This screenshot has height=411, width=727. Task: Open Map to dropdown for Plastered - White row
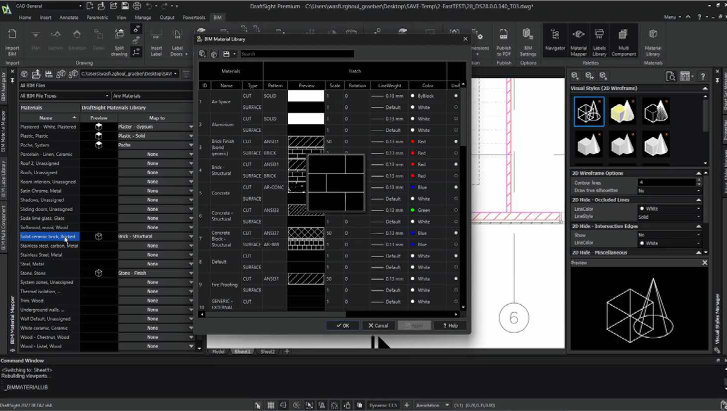191,127
